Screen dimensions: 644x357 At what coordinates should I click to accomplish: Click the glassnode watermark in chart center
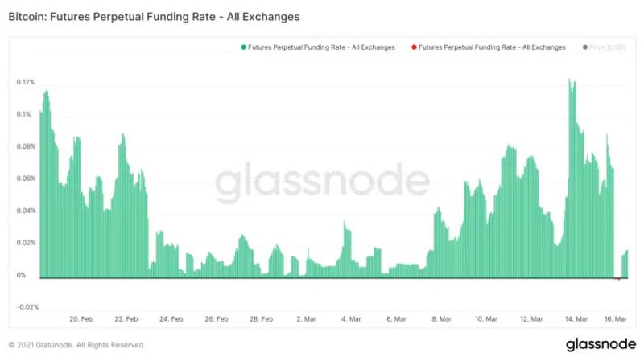click(x=322, y=185)
